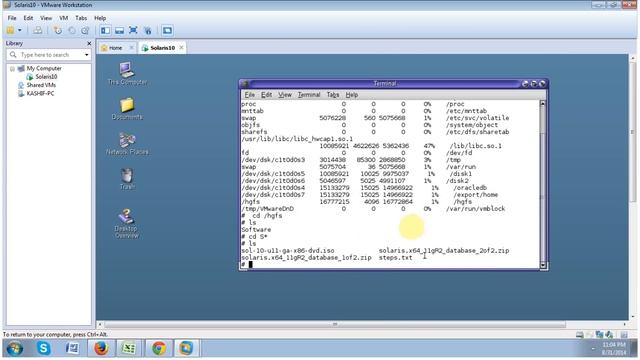Open Terminal's Help menu
The width and height of the screenshot is (640, 360).
click(352, 95)
